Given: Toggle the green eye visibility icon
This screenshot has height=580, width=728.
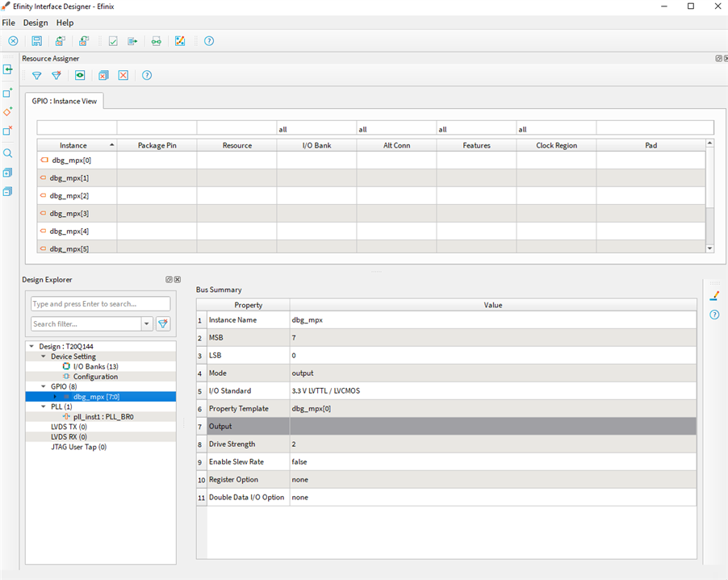Looking at the screenshot, I should point(80,75).
